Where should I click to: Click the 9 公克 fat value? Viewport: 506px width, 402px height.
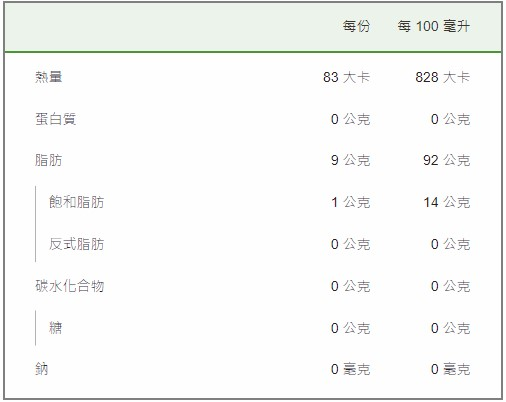[x=350, y=160]
